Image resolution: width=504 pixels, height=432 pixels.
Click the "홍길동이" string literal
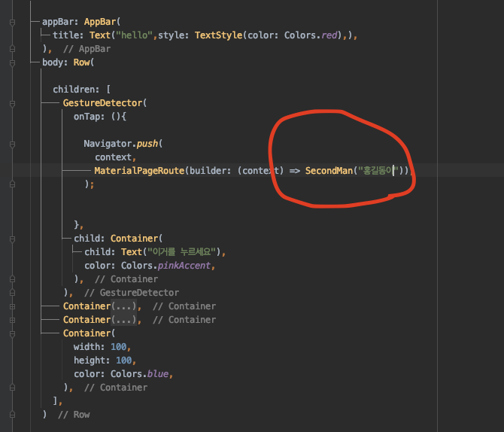coord(378,171)
